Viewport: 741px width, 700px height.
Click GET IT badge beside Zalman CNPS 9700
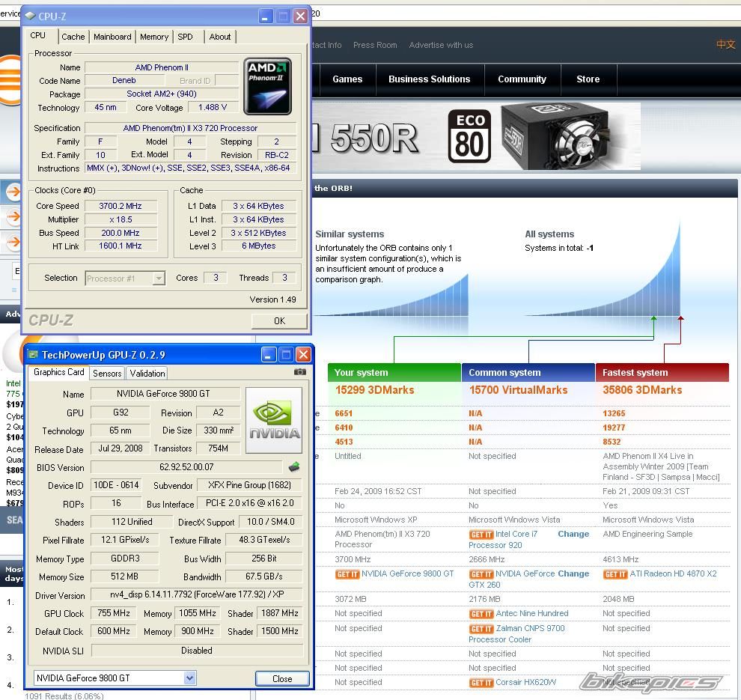coord(481,629)
